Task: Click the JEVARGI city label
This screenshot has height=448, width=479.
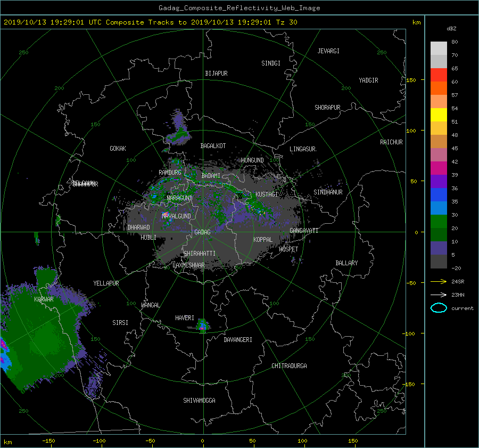Action: click(328, 51)
